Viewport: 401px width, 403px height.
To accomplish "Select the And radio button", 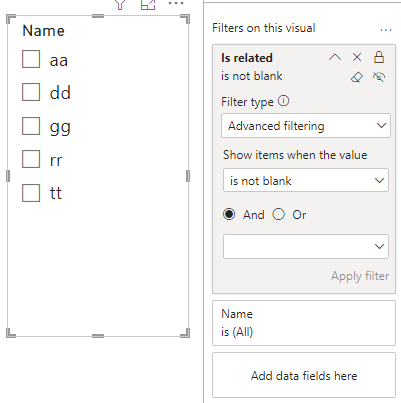I will pos(229,214).
